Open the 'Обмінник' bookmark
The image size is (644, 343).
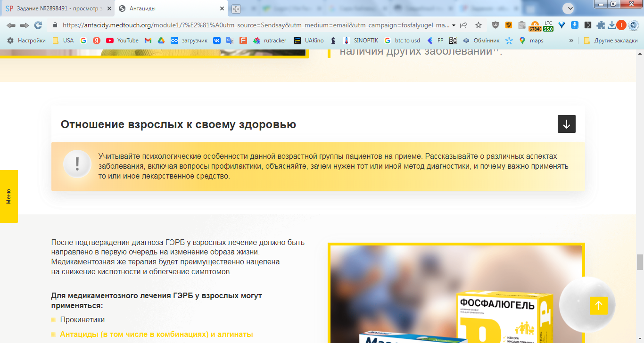pyautogui.click(x=481, y=41)
